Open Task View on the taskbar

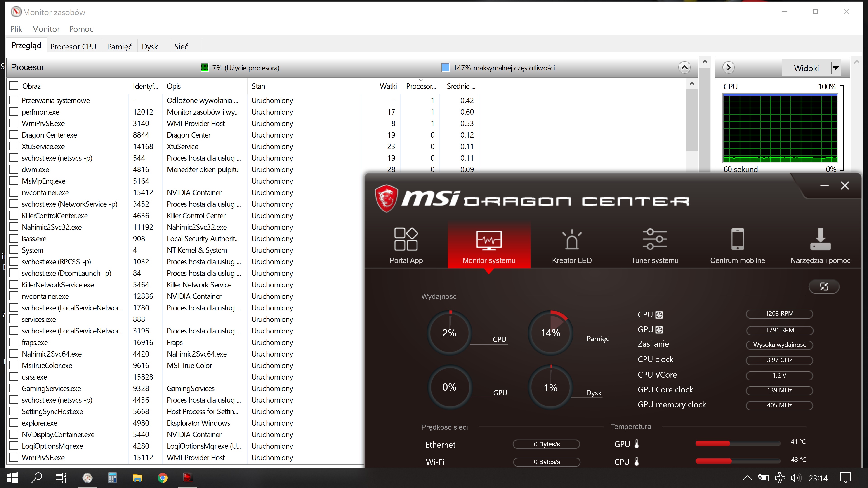61,478
